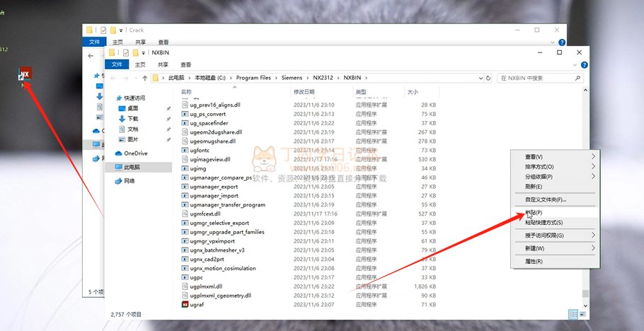The image size is (644, 331).
Task: Open help icon in NXBIN window
Action: click(x=585, y=65)
